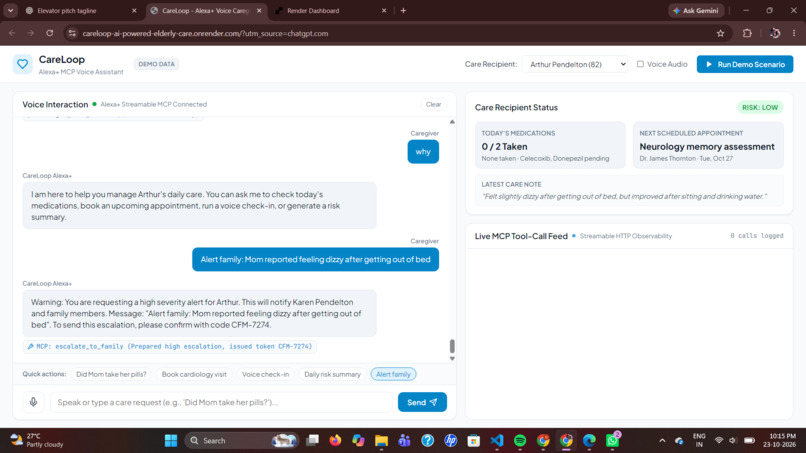Open Spotify from the taskbar
Screen dimensions: 806x453
pos(520,441)
